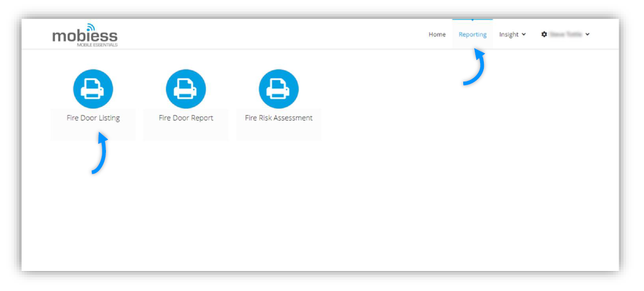Open the user account dropdown arrow
This screenshot has height=291, width=644.
coord(587,35)
